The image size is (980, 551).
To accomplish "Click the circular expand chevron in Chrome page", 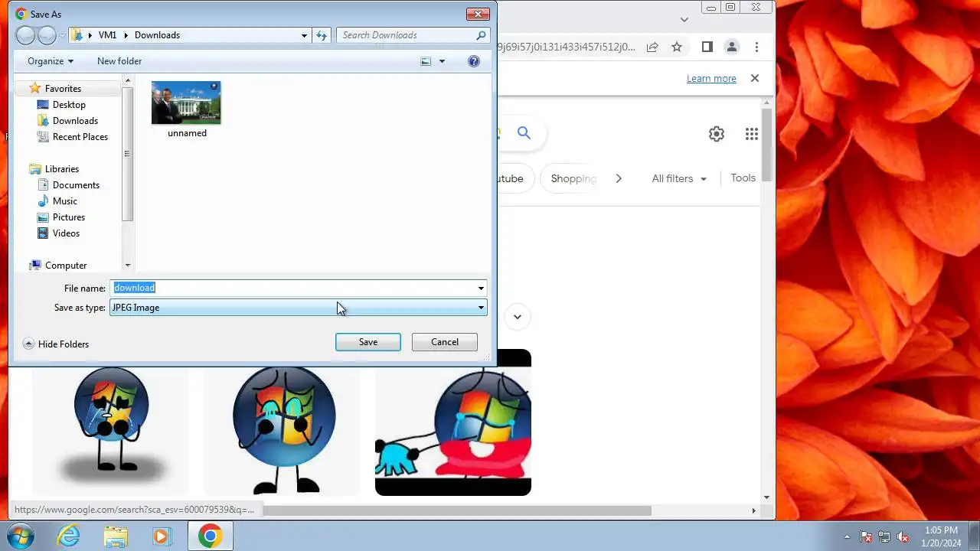I will [x=518, y=317].
